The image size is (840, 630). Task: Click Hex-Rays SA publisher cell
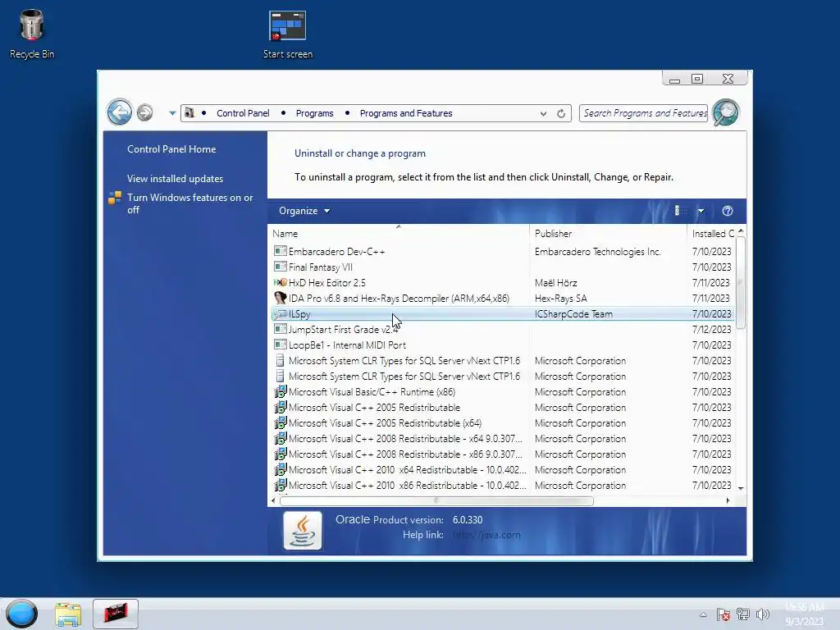pos(560,298)
